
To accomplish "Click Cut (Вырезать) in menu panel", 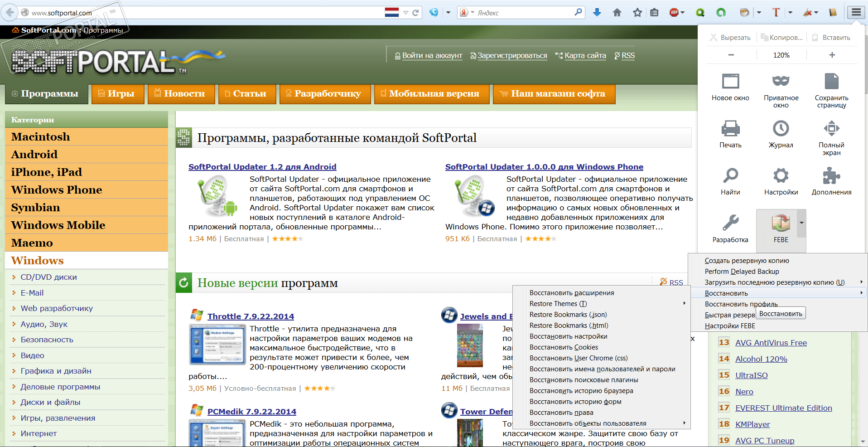I will [x=730, y=37].
